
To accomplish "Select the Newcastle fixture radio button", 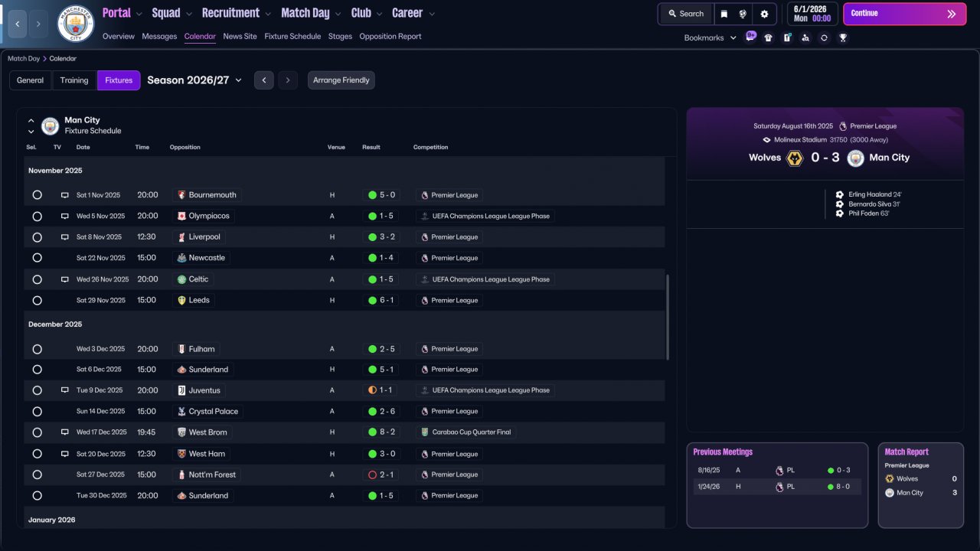I will coord(37,258).
